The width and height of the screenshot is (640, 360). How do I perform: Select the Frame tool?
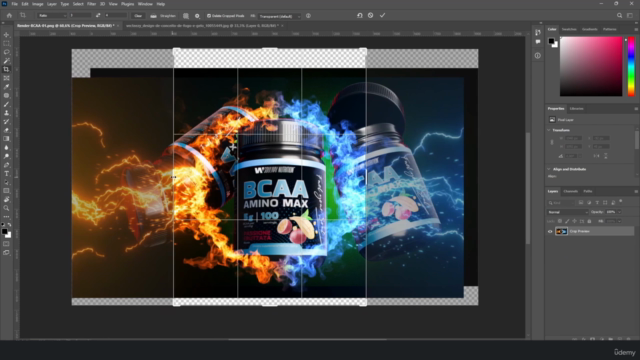tap(6, 78)
